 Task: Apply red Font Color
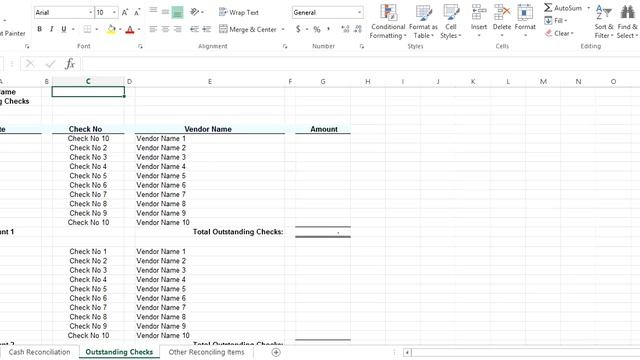tap(130, 29)
